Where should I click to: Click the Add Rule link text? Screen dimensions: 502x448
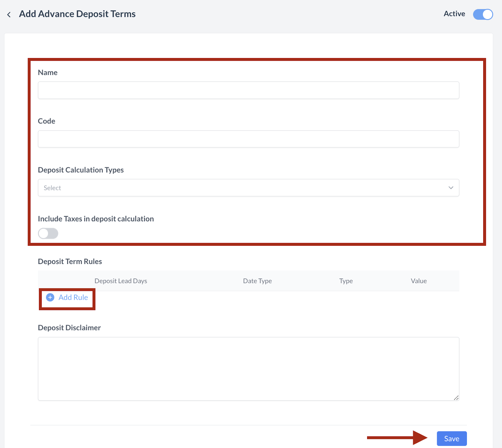tap(73, 298)
